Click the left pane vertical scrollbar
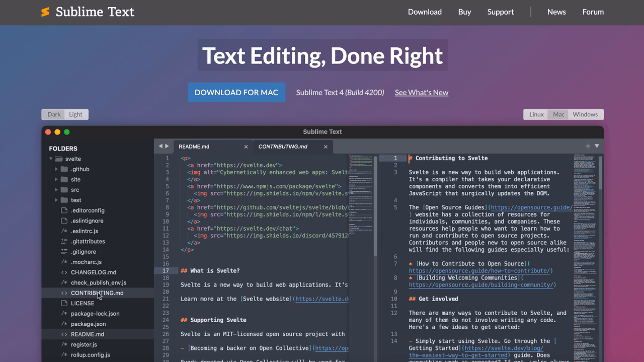This screenshot has width=644, height=362. click(x=375, y=206)
